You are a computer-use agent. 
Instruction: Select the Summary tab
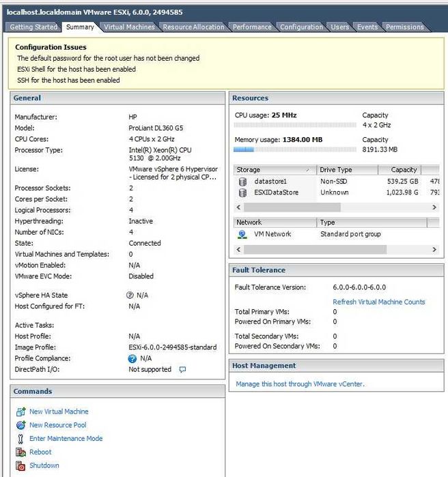coord(80,27)
